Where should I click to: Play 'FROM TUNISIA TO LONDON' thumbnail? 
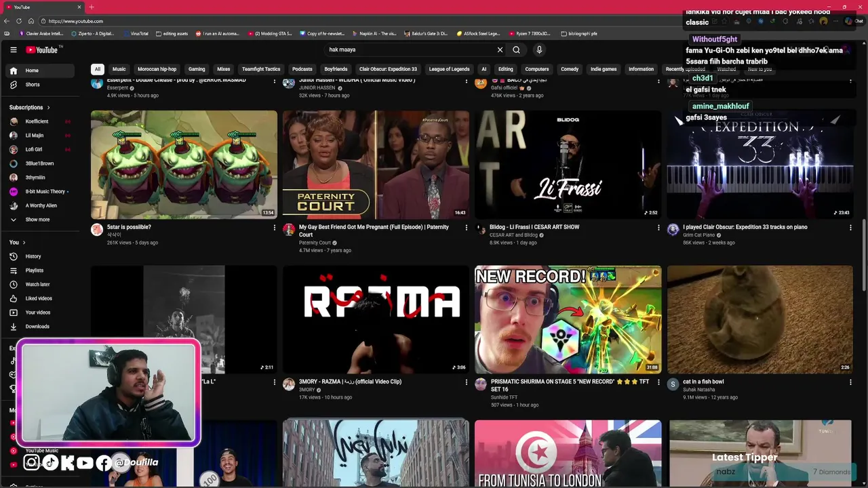568,453
